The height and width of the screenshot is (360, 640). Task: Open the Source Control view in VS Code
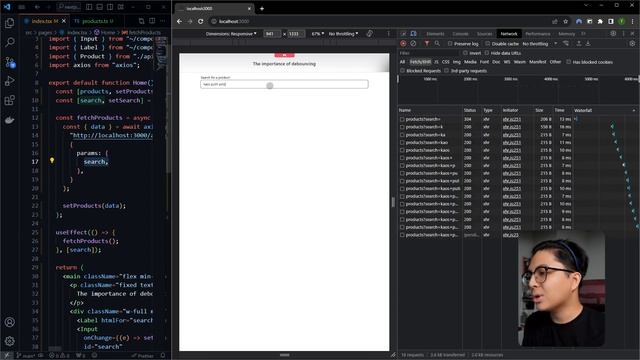click(9, 62)
